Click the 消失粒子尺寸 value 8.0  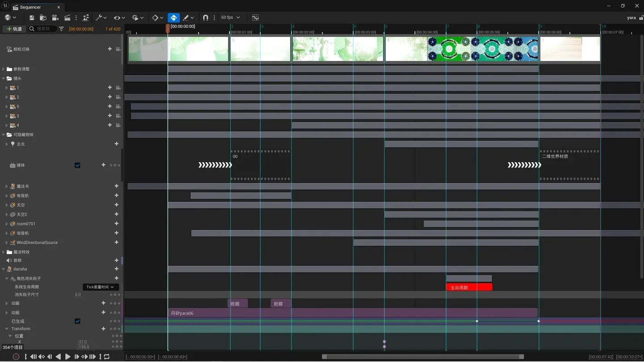coord(78,295)
